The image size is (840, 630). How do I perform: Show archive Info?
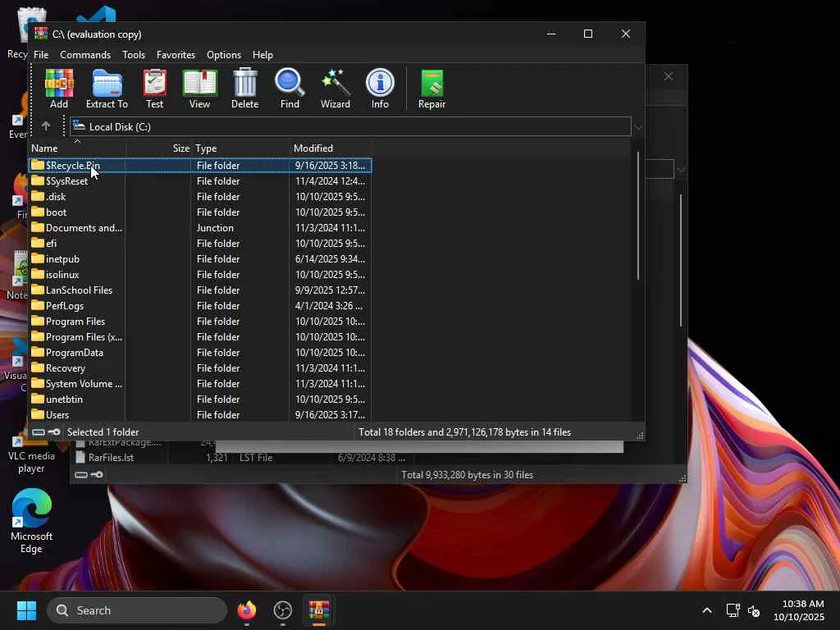(380, 89)
